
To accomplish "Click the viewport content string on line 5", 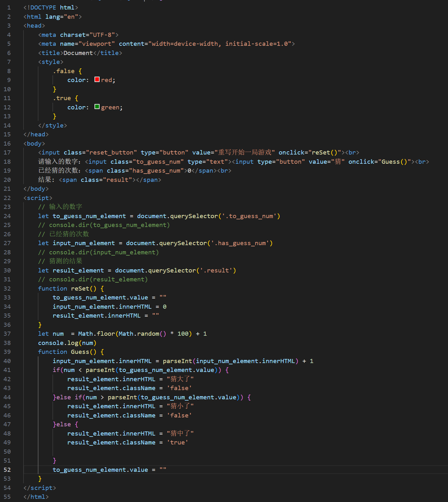I will point(220,44).
